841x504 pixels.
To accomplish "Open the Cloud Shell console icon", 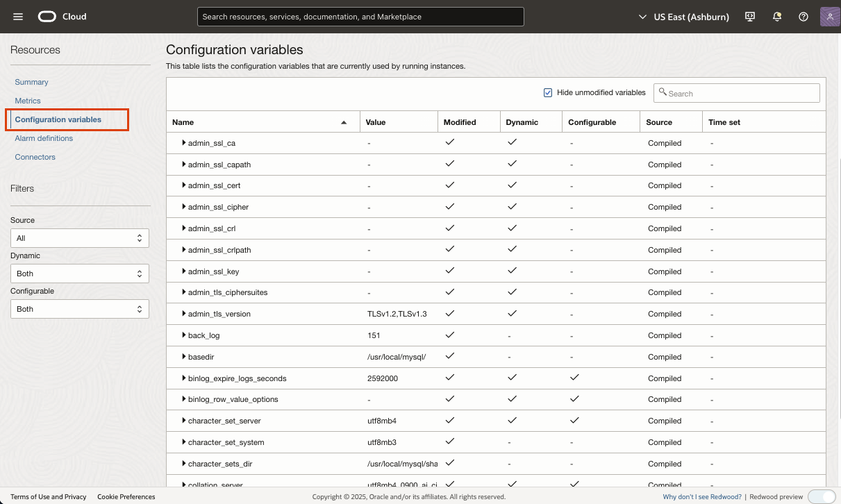I will point(750,16).
